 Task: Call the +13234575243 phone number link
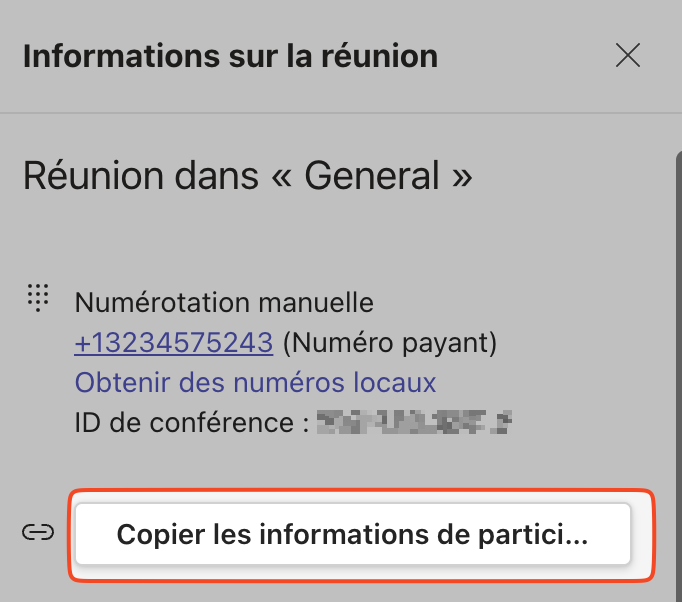[x=174, y=343]
